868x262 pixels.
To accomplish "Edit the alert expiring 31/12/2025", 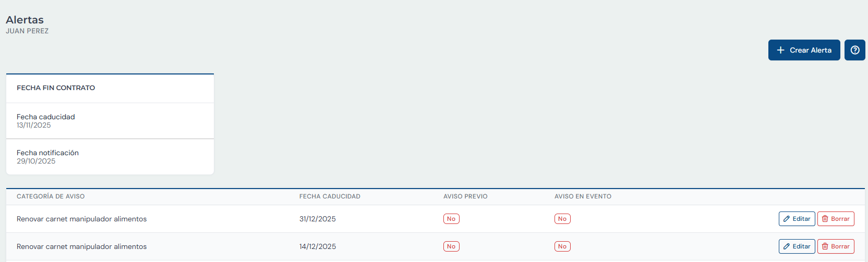I will pos(797,219).
